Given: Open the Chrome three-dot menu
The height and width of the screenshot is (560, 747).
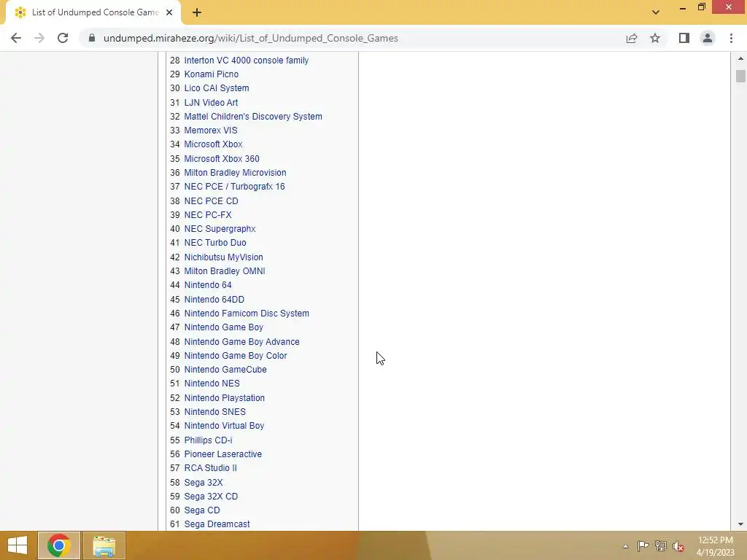Looking at the screenshot, I should (x=731, y=38).
